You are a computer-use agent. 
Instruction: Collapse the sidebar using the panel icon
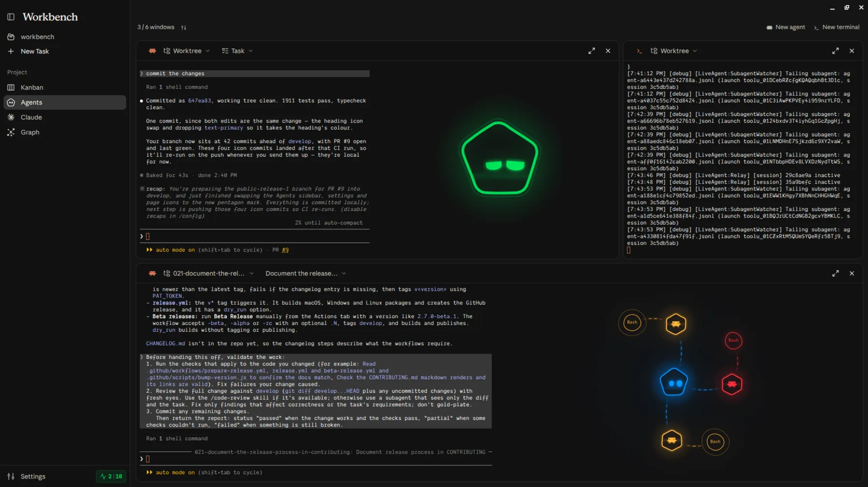tap(11, 17)
